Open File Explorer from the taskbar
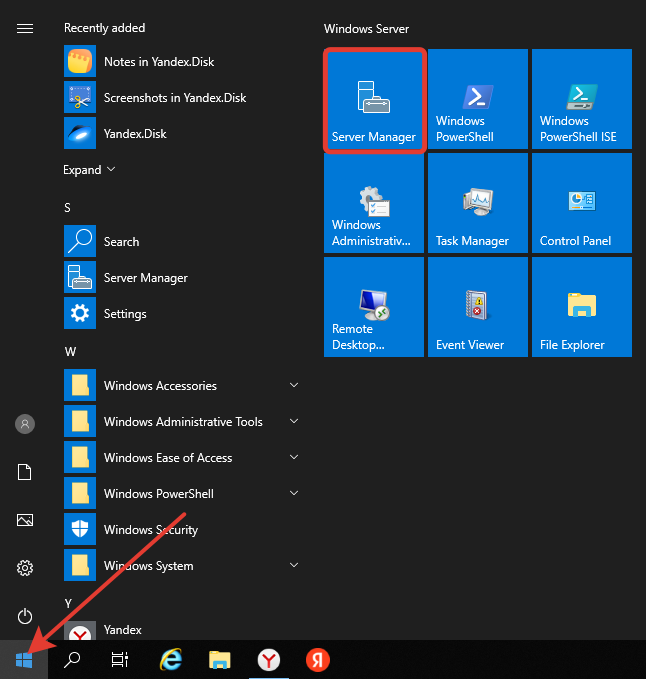This screenshot has height=679, width=646. click(220, 660)
